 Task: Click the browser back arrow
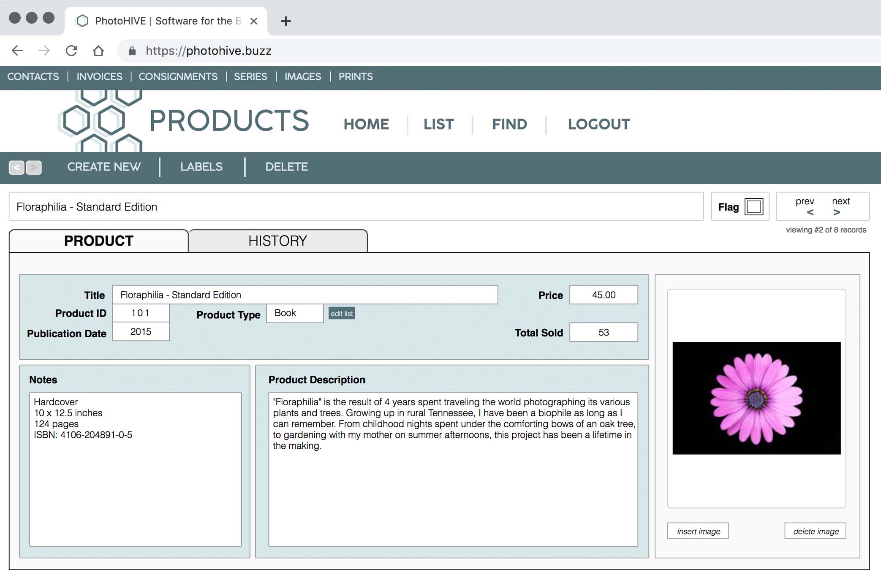pos(17,51)
